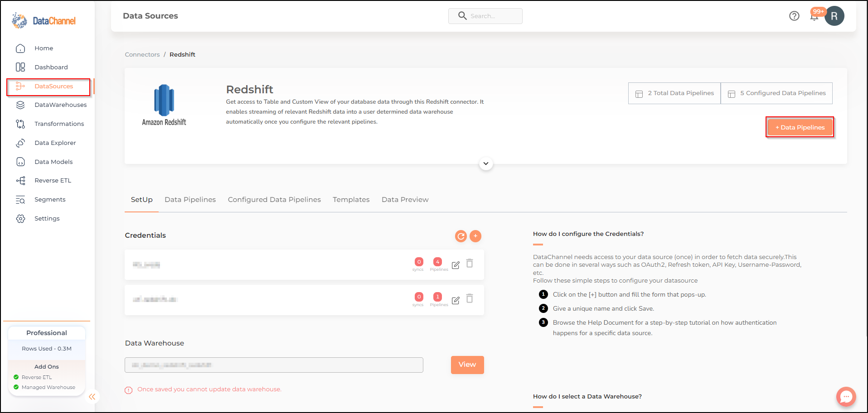
Task: Open the Data Explorer icon
Action: tap(20, 143)
